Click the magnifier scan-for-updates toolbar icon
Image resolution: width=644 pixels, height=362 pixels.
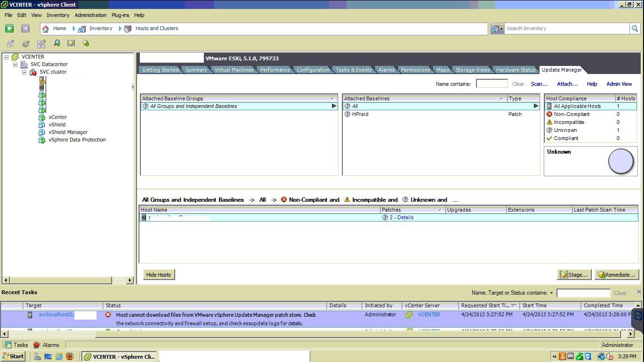tap(57, 43)
